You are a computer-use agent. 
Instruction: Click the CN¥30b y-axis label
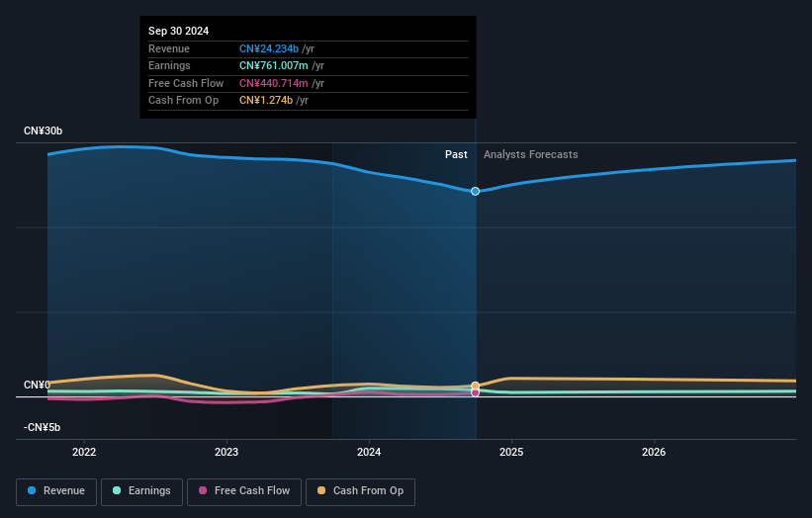[x=43, y=130]
